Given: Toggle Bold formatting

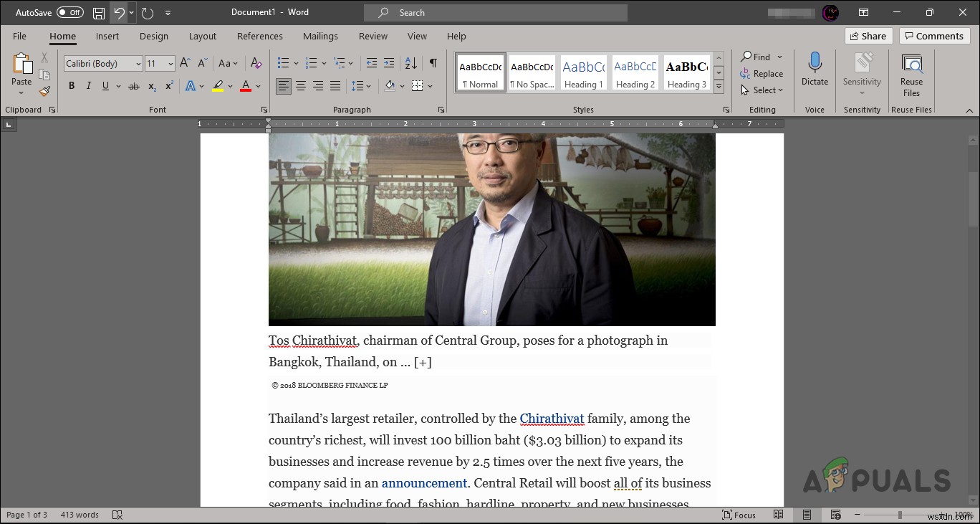Looking at the screenshot, I should pyautogui.click(x=72, y=86).
